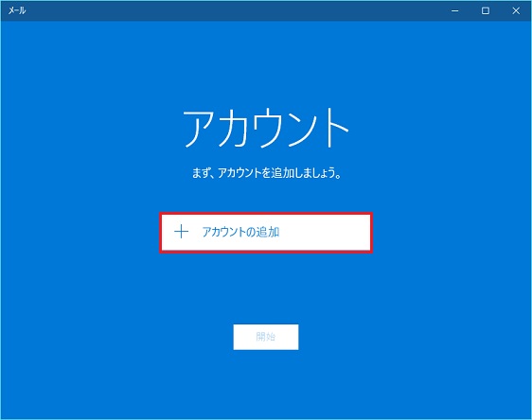Click the large アカウント heading
This screenshot has height=420, width=532.
click(x=266, y=128)
